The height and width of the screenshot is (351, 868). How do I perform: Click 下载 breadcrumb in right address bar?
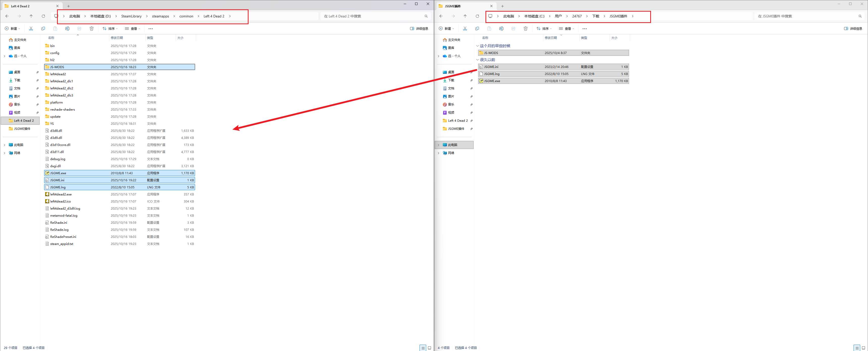[x=595, y=16]
